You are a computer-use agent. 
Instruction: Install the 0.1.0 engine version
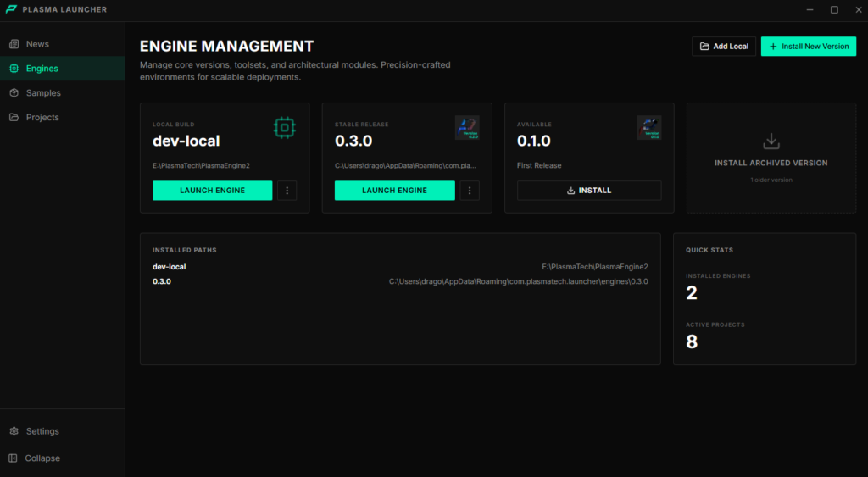point(589,191)
